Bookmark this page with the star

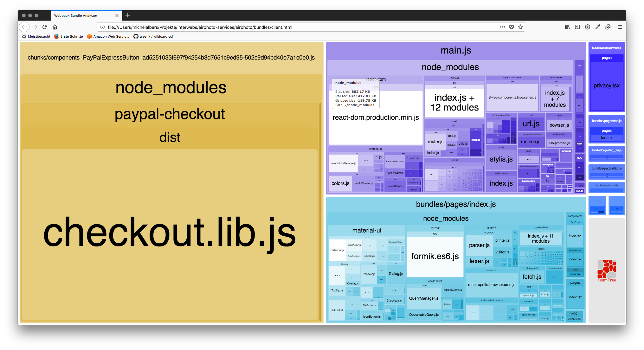[x=520, y=27]
